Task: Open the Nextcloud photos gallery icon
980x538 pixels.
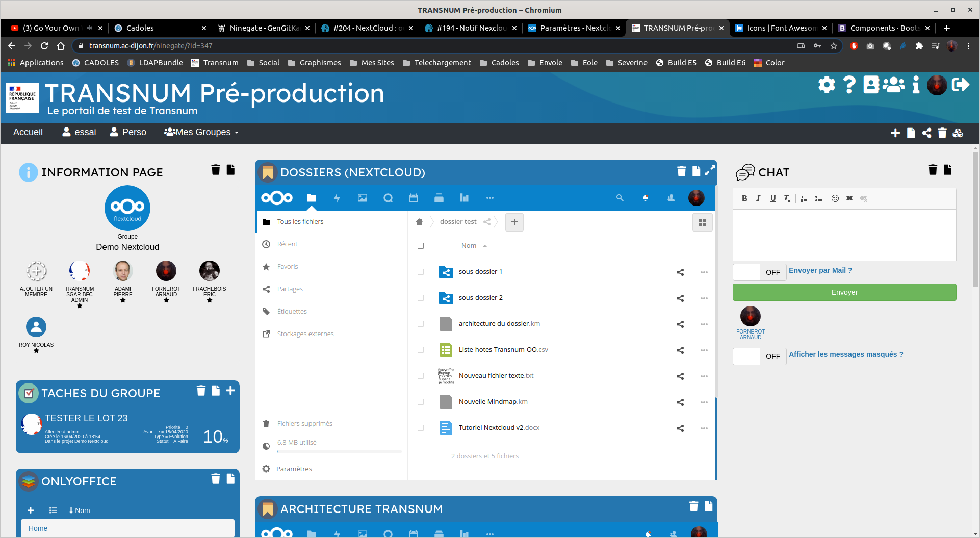Action: pos(362,198)
